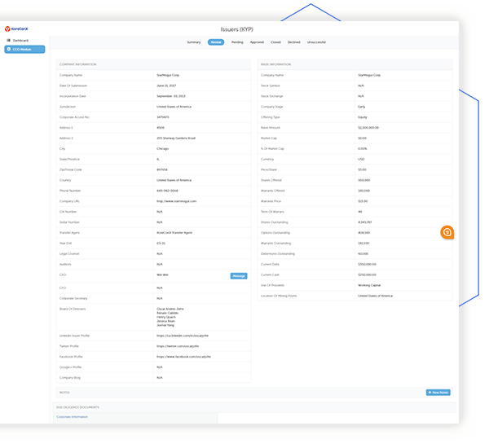Screen dimensions: 489x448
Task: Click the Jurisdiction label in company information
Action: pos(68,107)
